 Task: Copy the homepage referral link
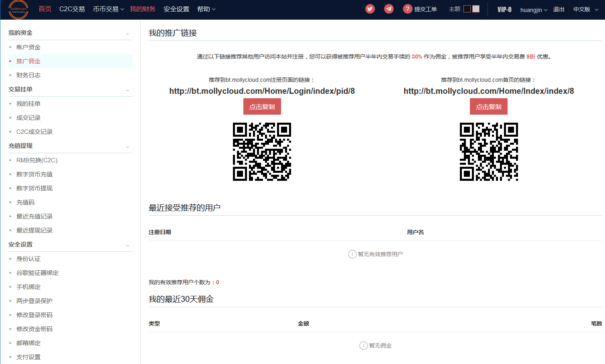click(x=488, y=107)
